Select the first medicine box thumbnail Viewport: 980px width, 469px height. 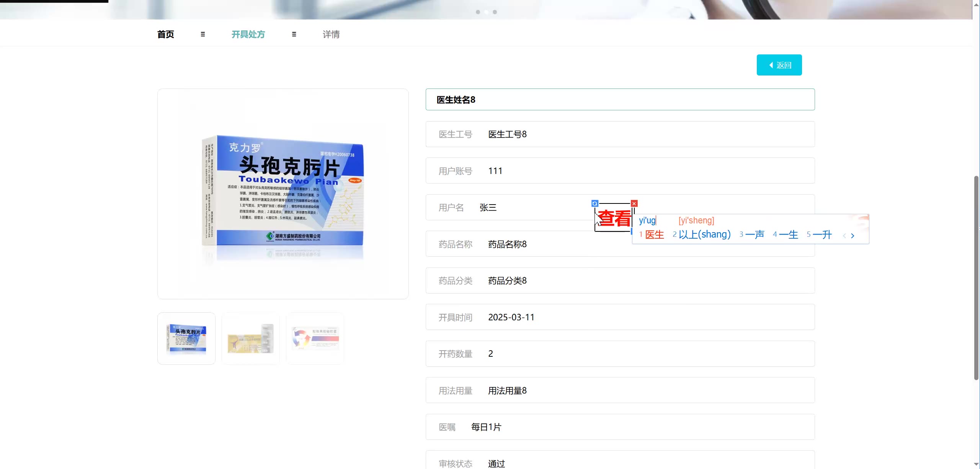tap(186, 338)
